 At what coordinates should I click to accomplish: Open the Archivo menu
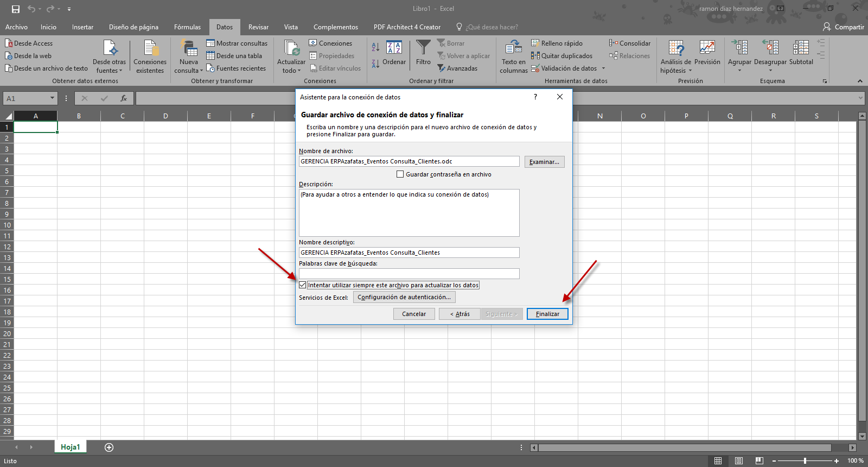point(16,27)
